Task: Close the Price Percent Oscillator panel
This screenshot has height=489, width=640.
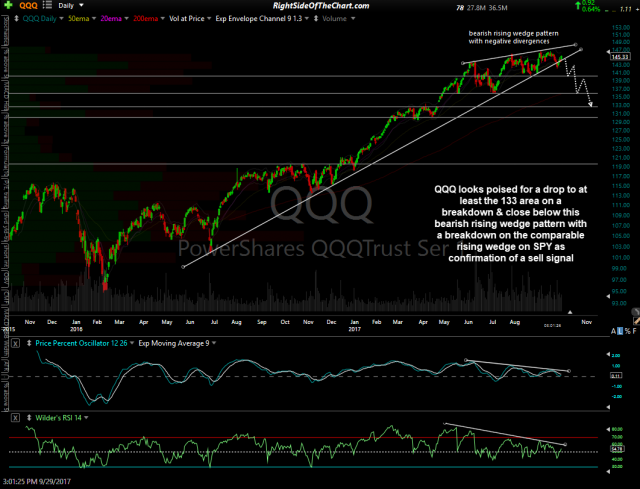Action: (x=15, y=343)
